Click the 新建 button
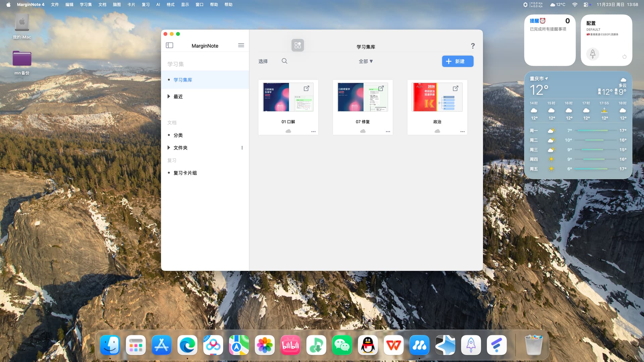The image size is (644, 362). 458,61
